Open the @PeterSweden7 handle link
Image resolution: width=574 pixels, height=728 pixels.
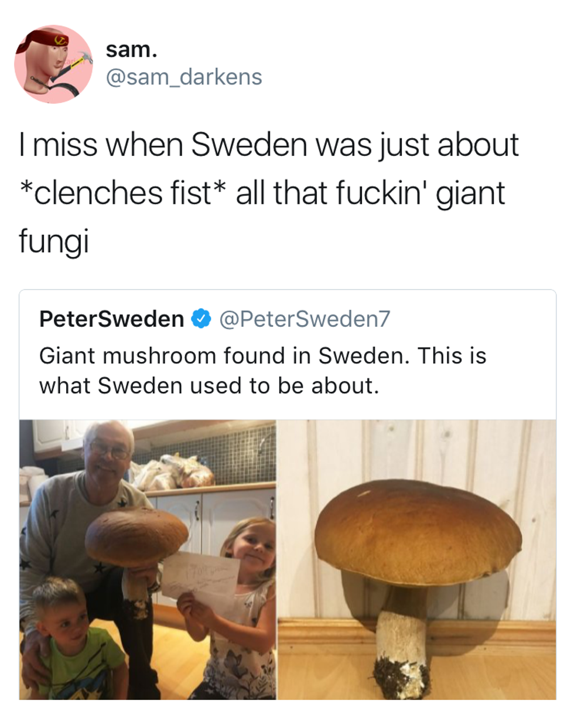point(305,319)
